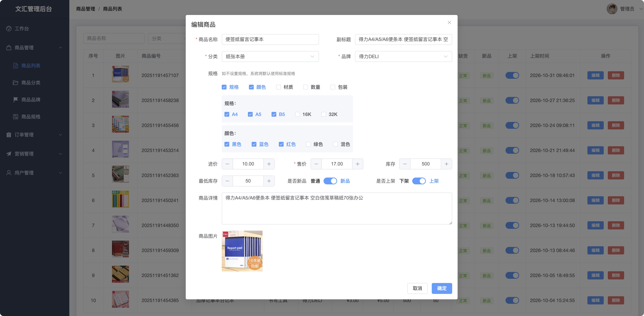Uncheck the 黑色 color checkbox

pyautogui.click(x=227, y=144)
